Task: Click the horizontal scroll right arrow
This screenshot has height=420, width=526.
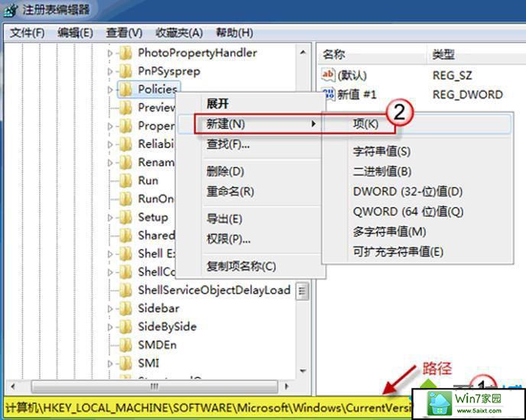Action: (286, 386)
